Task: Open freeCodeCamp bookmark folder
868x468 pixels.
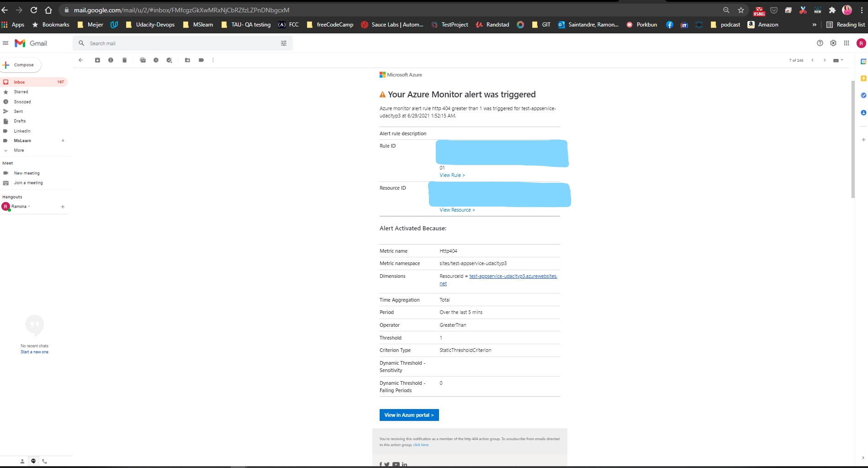Action: pyautogui.click(x=330, y=25)
